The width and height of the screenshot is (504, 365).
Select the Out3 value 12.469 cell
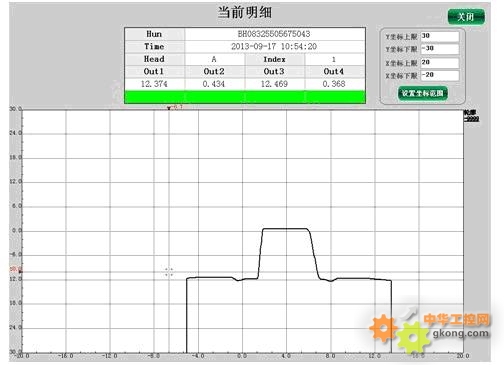tap(274, 84)
